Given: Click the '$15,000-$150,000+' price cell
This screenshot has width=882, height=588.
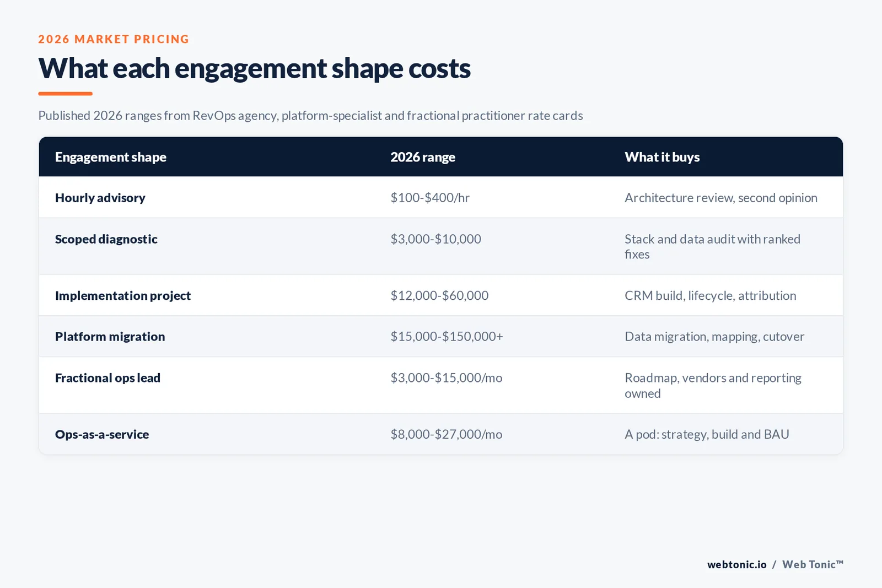Looking at the screenshot, I should [447, 337].
